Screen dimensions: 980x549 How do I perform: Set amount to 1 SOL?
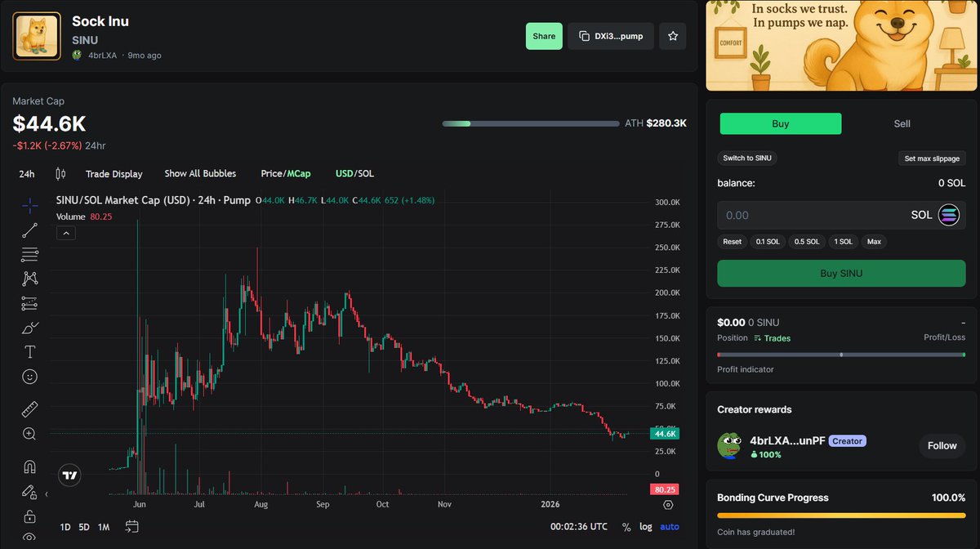pyautogui.click(x=844, y=242)
